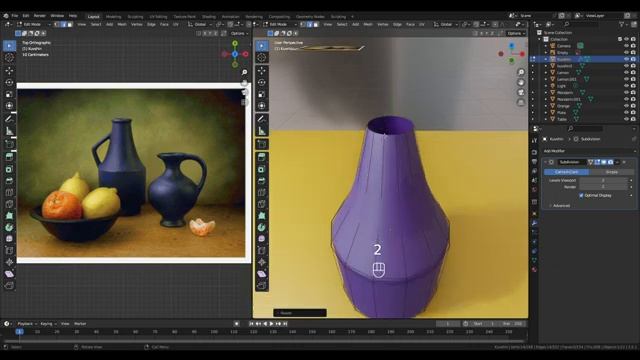This screenshot has width=640, height=360.
Task: Adjust Render levels value field
Action: click(x=603, y=187)
